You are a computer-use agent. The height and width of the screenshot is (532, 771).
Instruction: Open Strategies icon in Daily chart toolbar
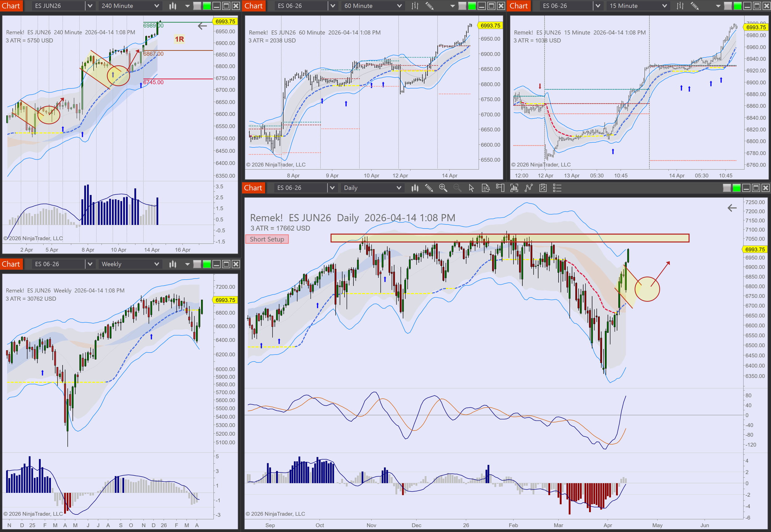[x=543, y=188]
